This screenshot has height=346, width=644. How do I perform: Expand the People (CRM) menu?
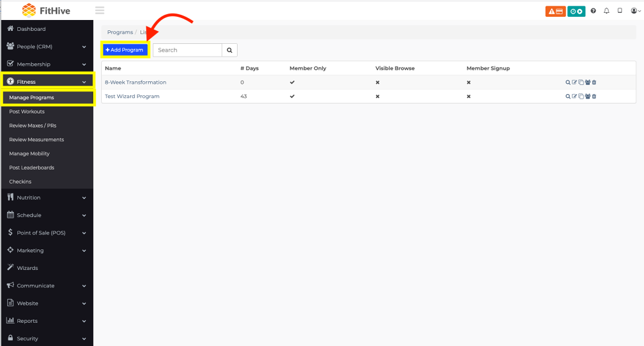[47, 46]
